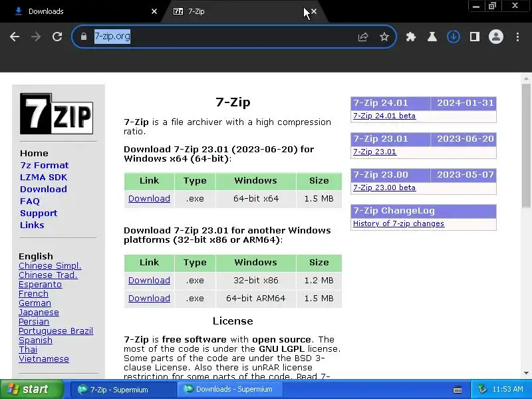Viewport: 532px width, 399px height.
Task: Switch language to Japanese
Action: [x=39, y=312]
